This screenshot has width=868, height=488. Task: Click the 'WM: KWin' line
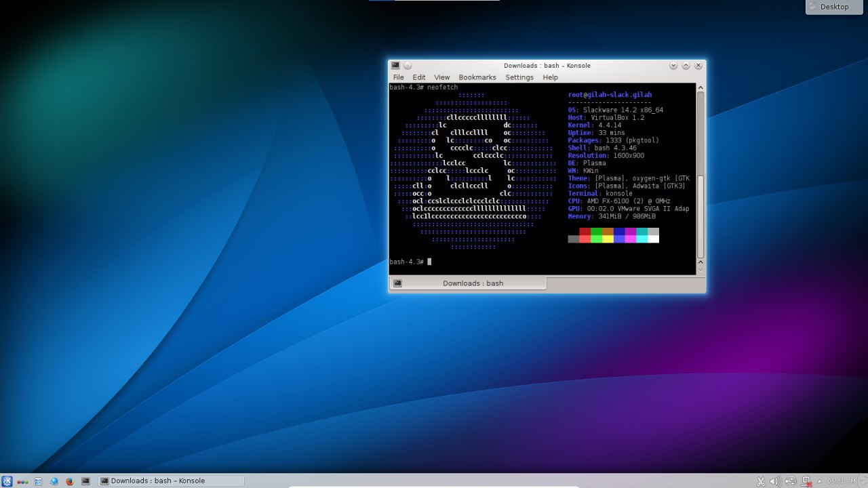click(x=583, y=171)
